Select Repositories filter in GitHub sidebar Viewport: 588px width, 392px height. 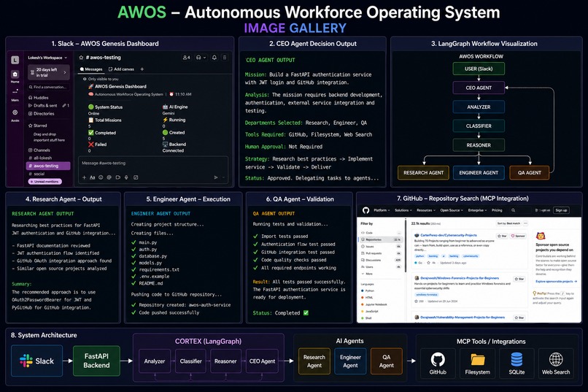(x=381, y=239)
